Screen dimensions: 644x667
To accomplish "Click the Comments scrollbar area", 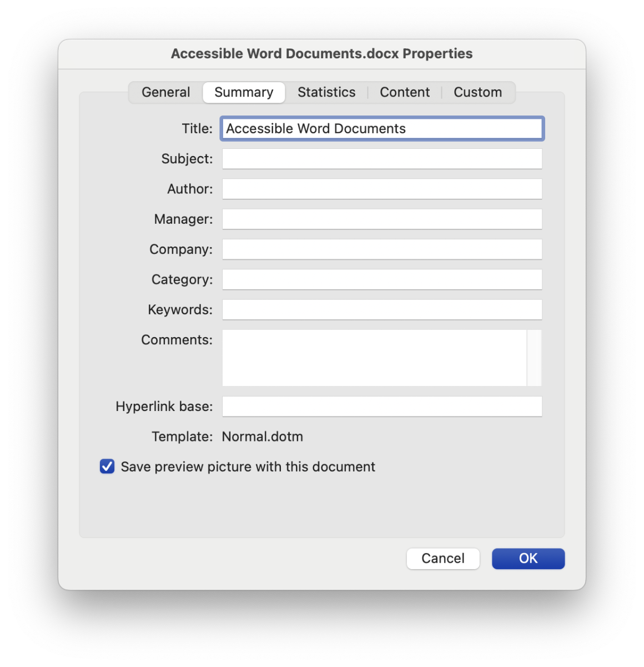I will click(535, 358).
